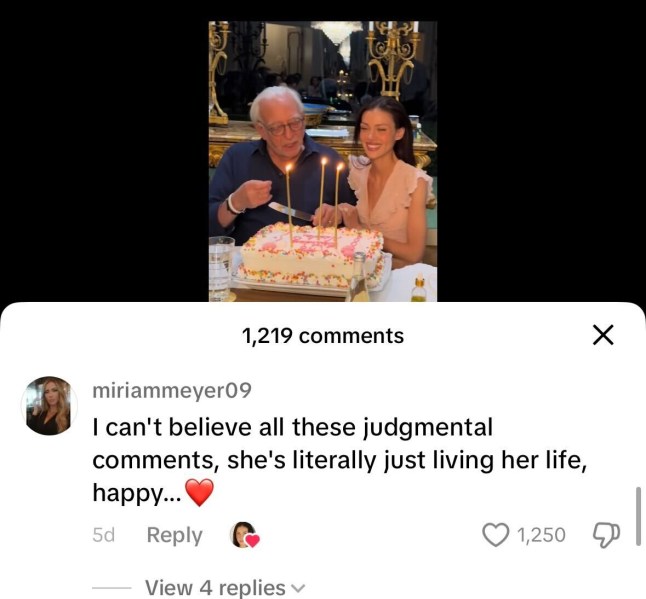Expand View 4 replies

(x=215, y=588)
